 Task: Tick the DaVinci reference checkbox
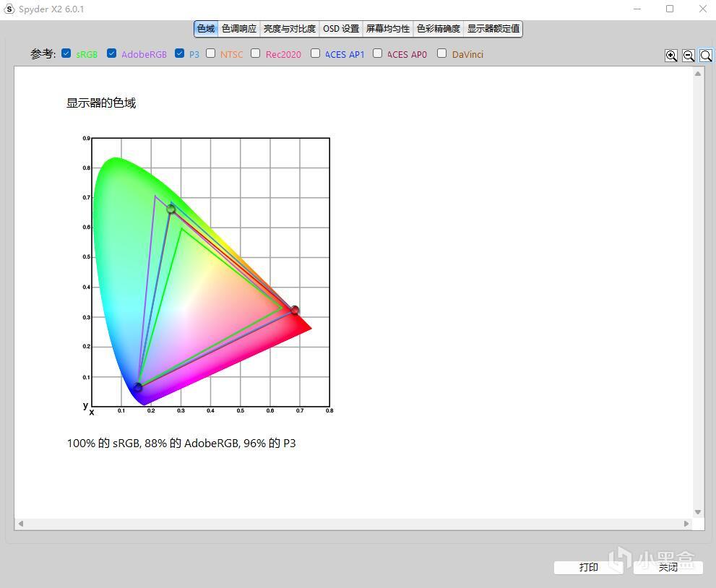pos(441,53)
